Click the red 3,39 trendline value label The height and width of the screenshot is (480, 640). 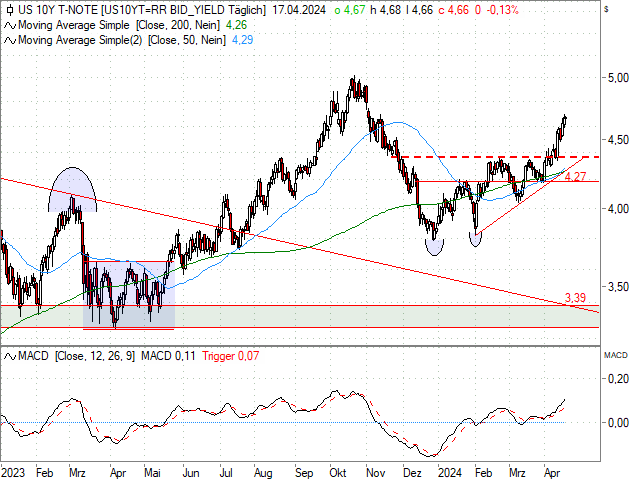pos(574,298)
